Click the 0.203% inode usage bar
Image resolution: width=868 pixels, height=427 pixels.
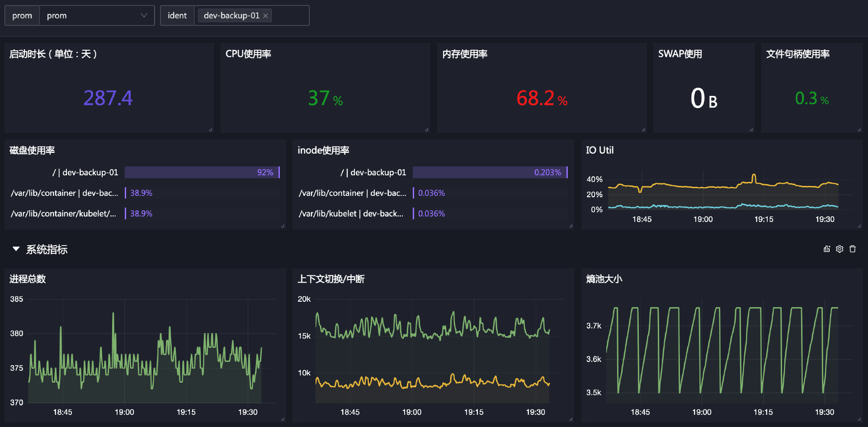pos(490,172)
